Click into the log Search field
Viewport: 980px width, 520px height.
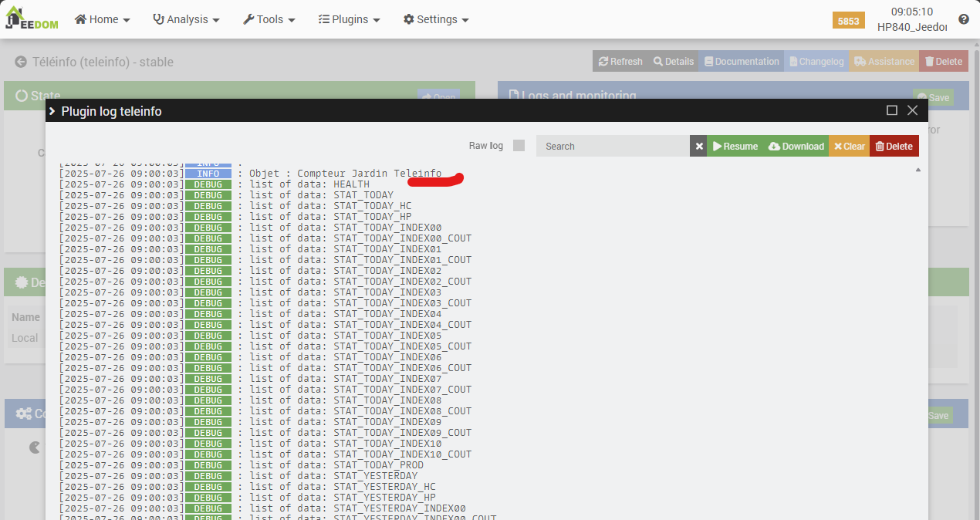pyautogui.click(x=613, y=146)
